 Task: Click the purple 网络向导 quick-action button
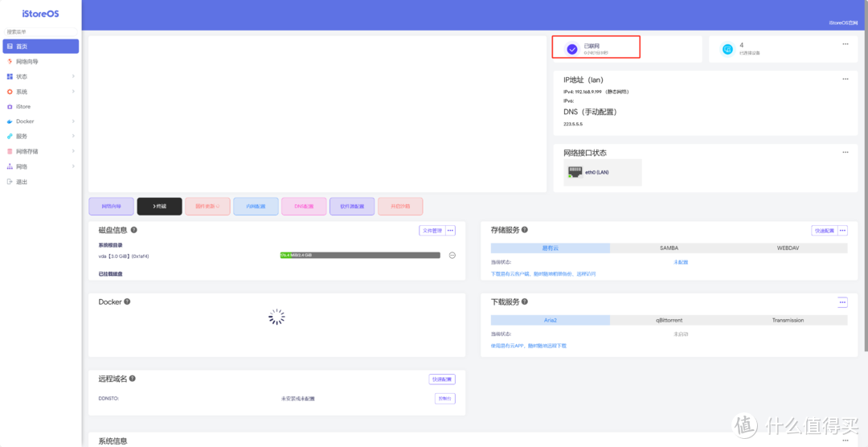111,206
